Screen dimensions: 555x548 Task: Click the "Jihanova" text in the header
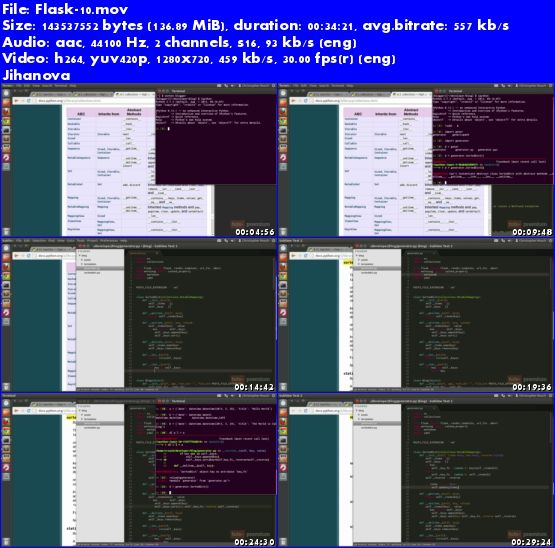click(36, 75)
